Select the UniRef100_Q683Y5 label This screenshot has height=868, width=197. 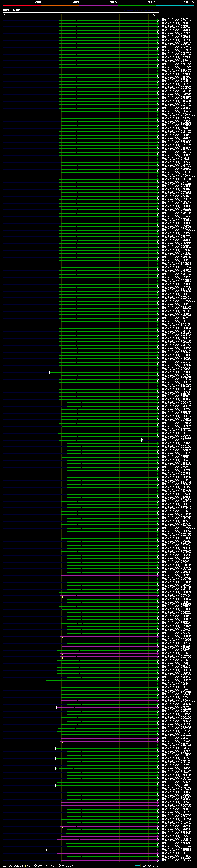[x=176, y=403]
